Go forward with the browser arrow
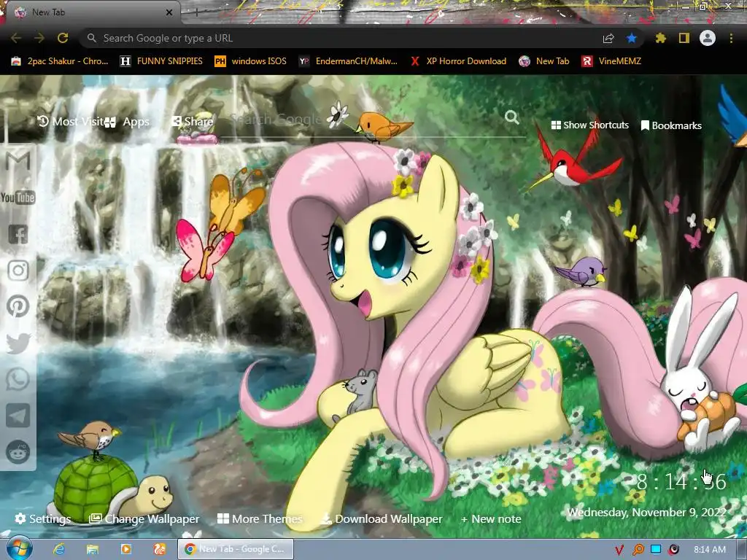This screenshot has width=747, height=560. point(39,38)
